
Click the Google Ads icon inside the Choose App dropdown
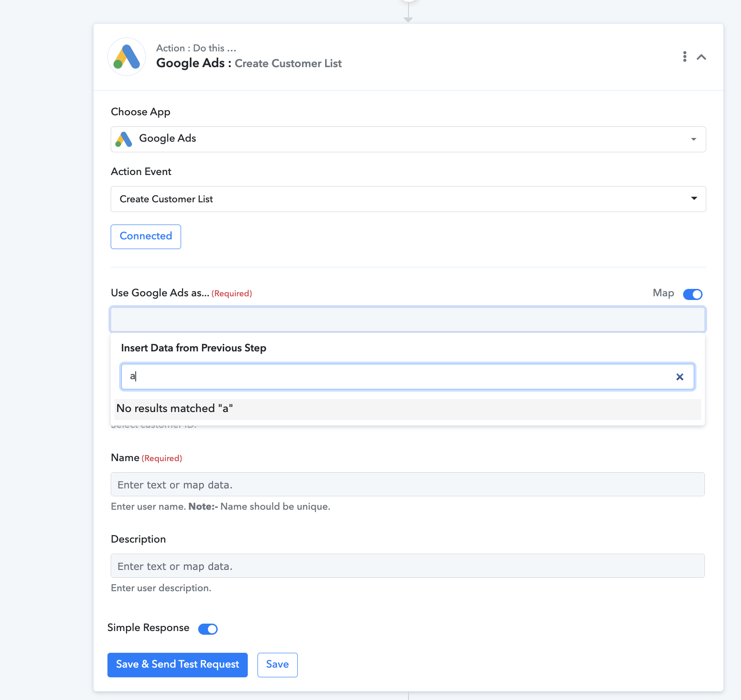pyautogui.click(x=124, y=139)
